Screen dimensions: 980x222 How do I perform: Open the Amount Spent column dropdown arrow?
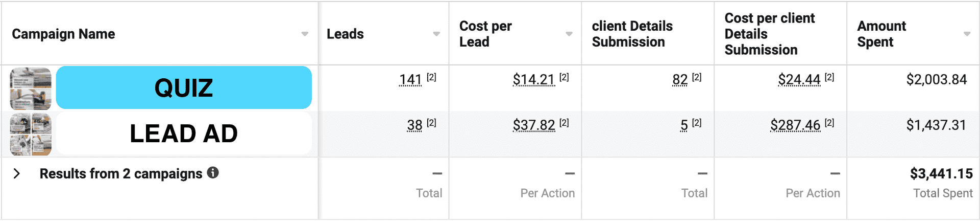967,34
